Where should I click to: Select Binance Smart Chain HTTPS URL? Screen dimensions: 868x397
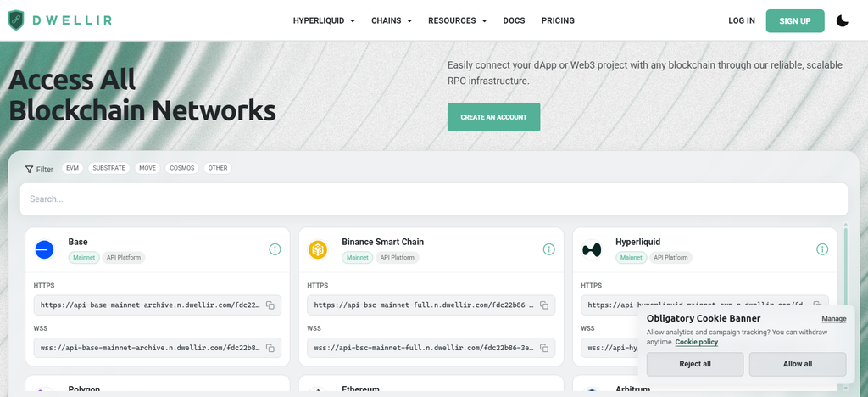click(x=424, y=305)
